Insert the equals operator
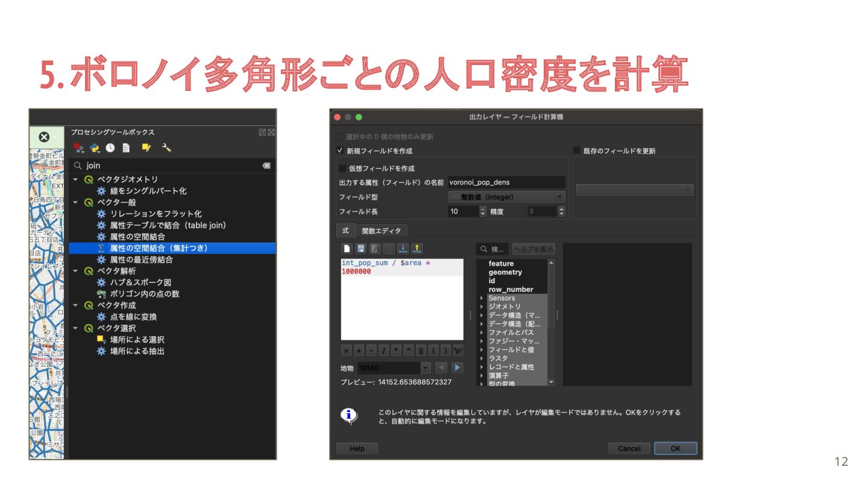This screenshot has width=868, height=488. click(346, 351)
